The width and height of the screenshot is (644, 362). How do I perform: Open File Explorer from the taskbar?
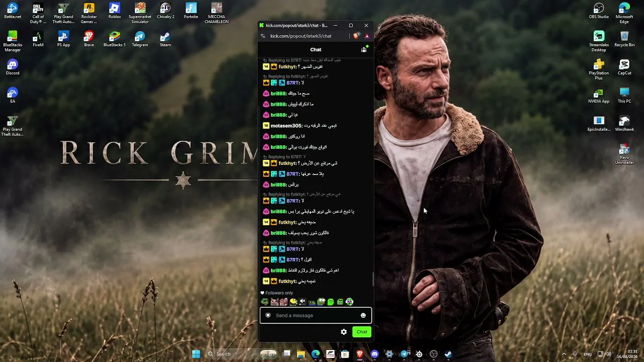tap(301, 354)
